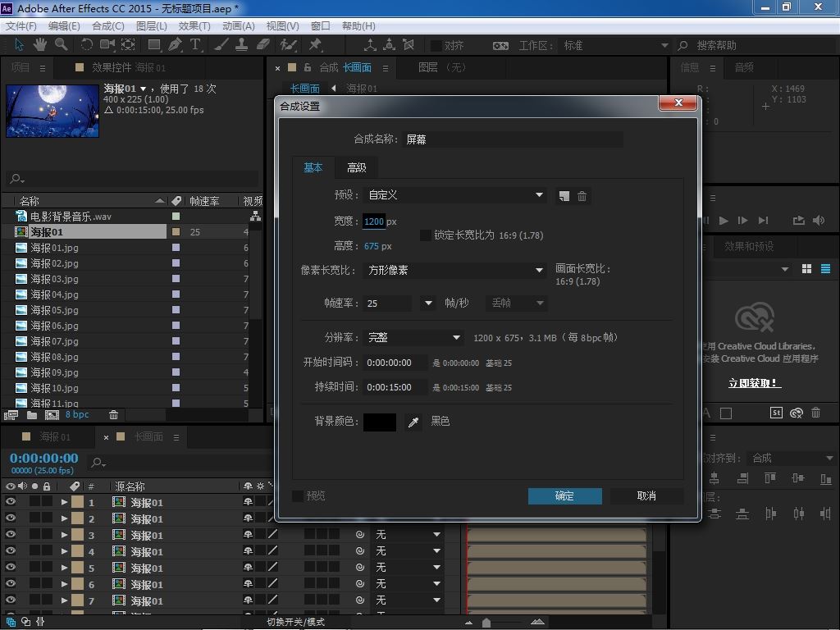Open the 效果(T) menu

coord(194,25)
